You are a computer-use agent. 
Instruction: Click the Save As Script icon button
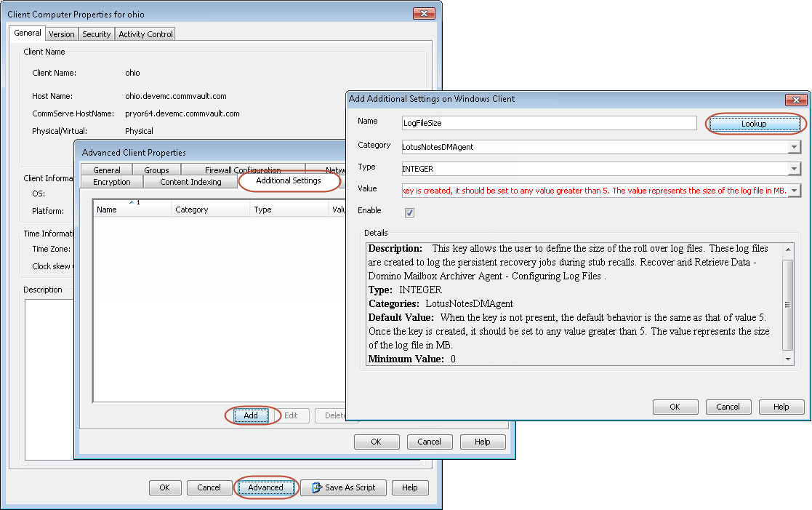343,487
